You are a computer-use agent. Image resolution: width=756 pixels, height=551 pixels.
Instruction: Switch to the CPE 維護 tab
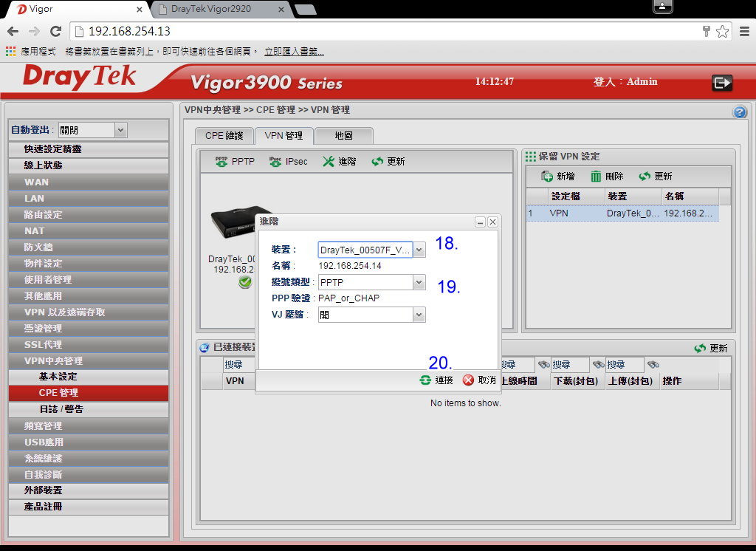[x=224, y=136]
